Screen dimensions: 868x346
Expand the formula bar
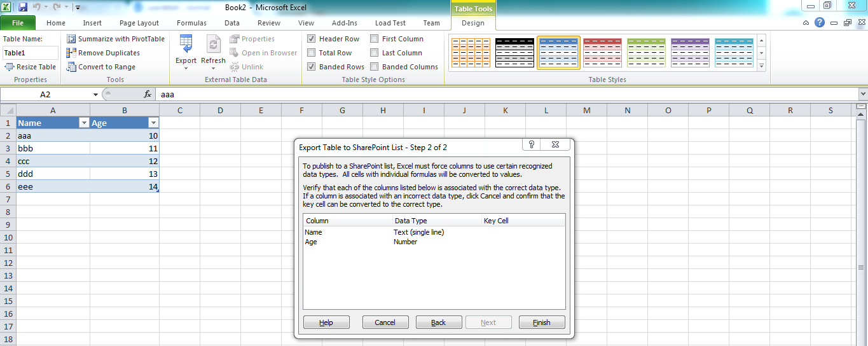[x=862, y=94]
